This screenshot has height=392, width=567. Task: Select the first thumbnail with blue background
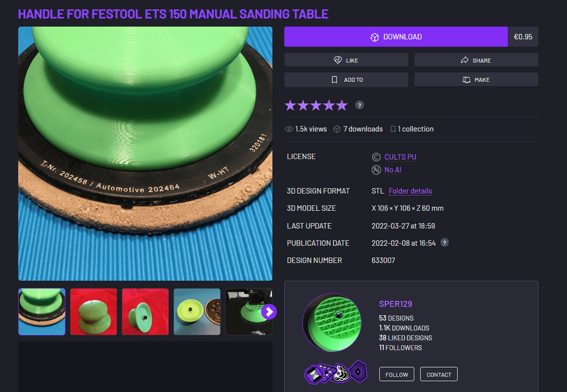42,312
